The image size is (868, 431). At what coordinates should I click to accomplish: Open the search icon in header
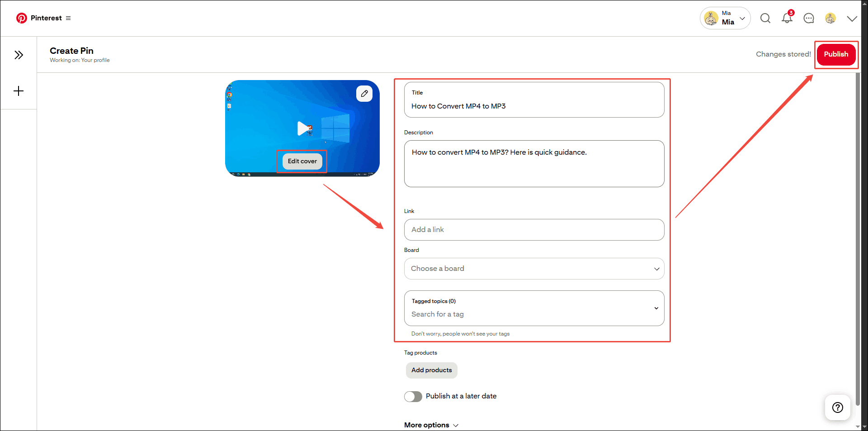click(x=765, y=18)
